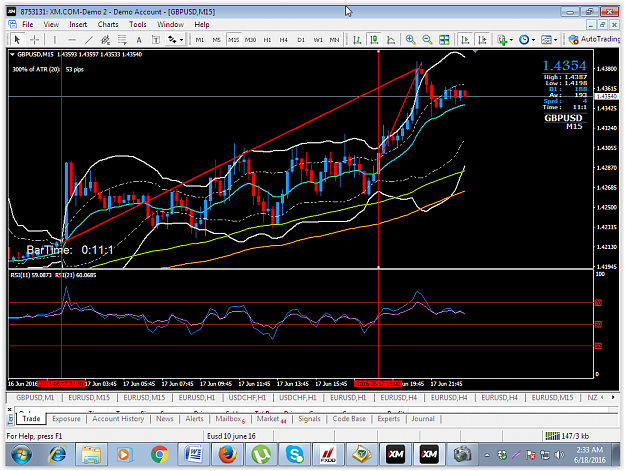Select the standard cursor tool
Screen dimensions: 625x471
17,39
